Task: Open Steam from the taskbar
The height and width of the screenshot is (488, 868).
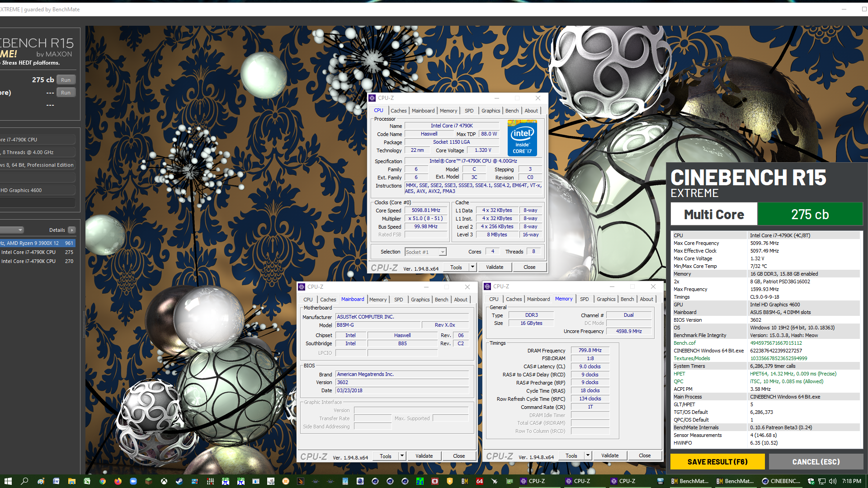Action: point(179,481)
